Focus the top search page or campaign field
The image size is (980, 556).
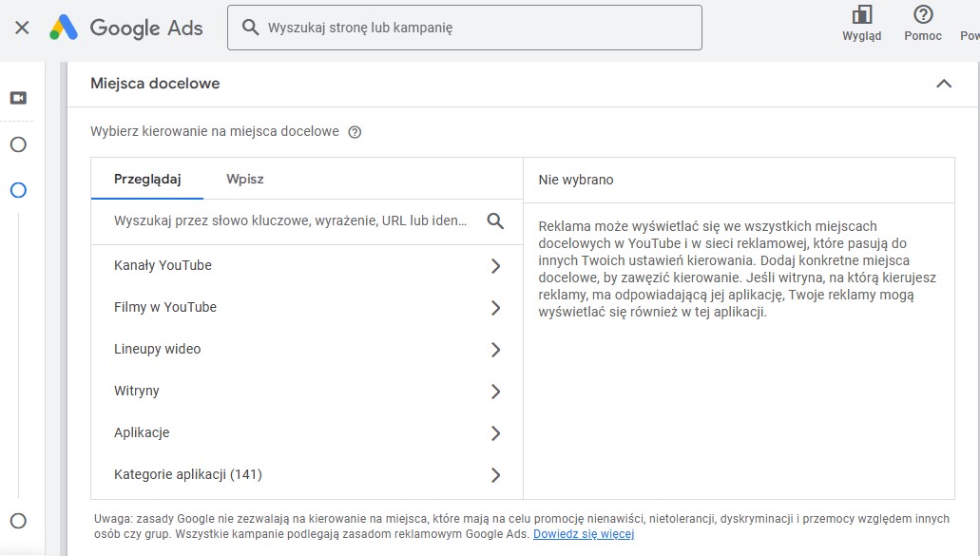475,28
